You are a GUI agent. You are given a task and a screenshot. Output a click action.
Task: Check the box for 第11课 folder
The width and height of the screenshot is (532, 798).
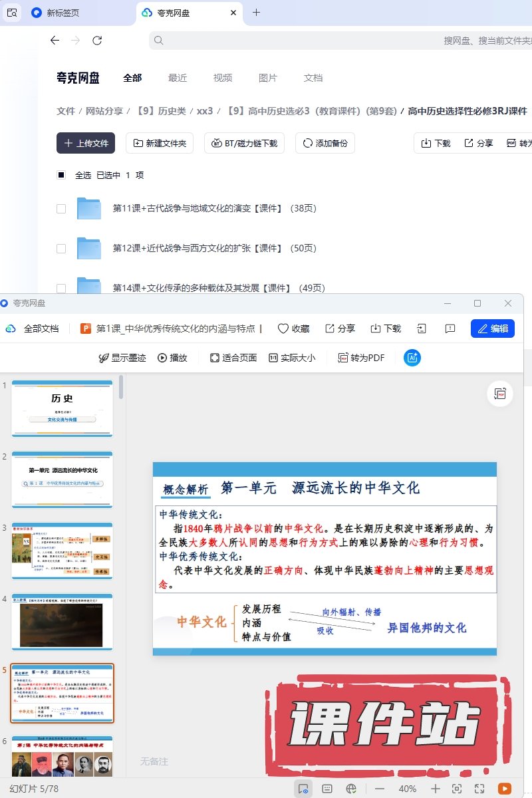coord(61,209)
